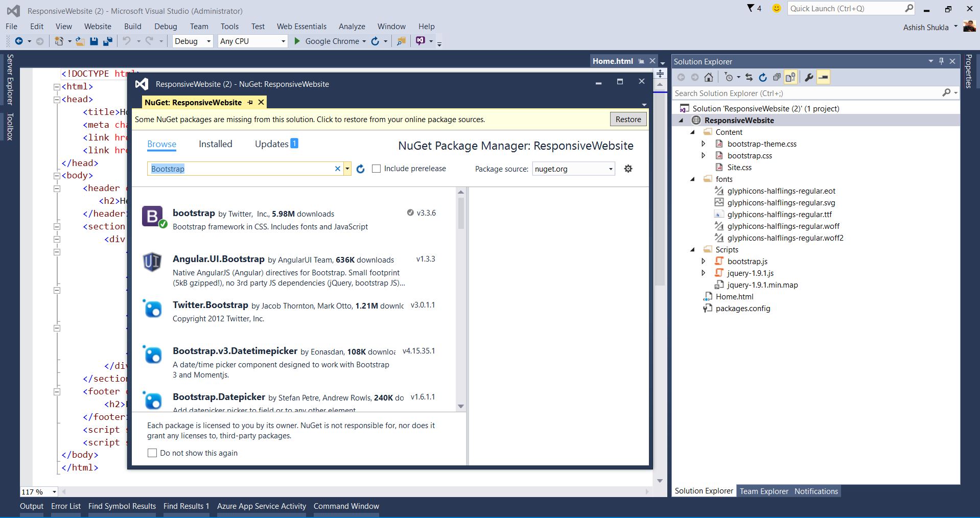Collapse the body element outlining toggle
Viewport: 980px width, 518px height.
click(57, 176)
